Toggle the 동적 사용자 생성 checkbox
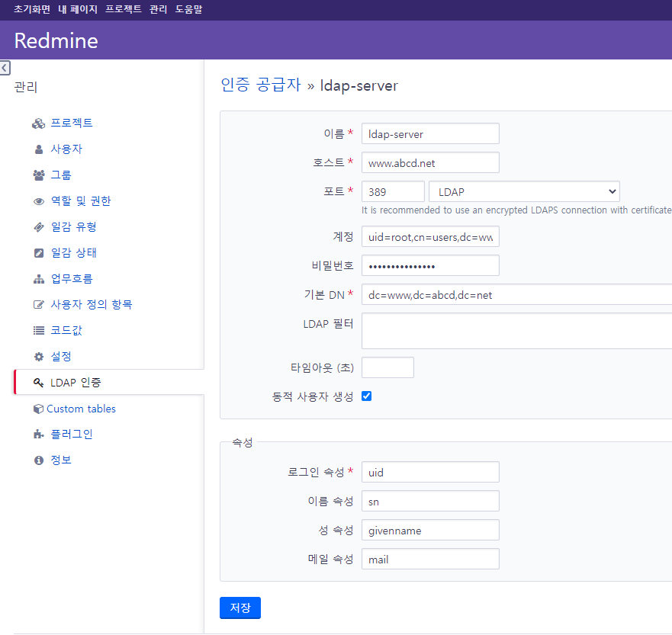 pos(366,396)
